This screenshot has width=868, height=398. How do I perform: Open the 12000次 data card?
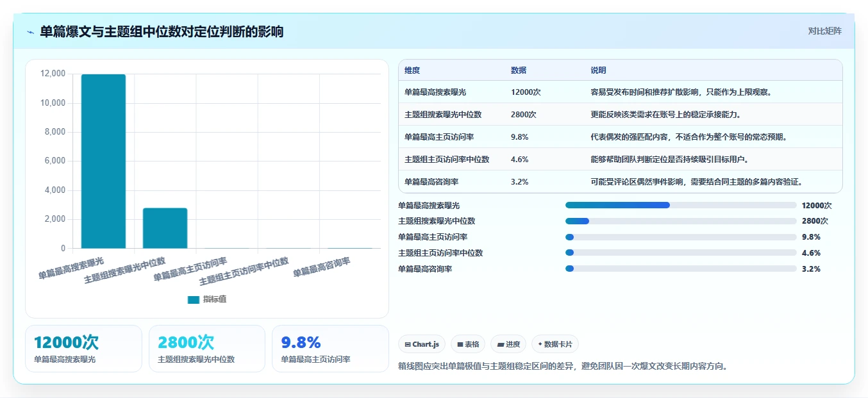click(x=83, y=349)
